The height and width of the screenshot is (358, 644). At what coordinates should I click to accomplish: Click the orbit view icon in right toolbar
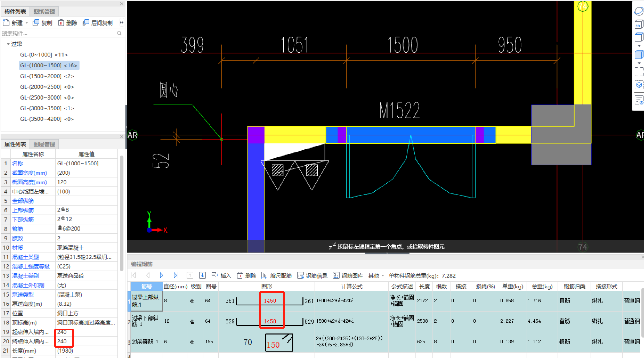(639, 11)
